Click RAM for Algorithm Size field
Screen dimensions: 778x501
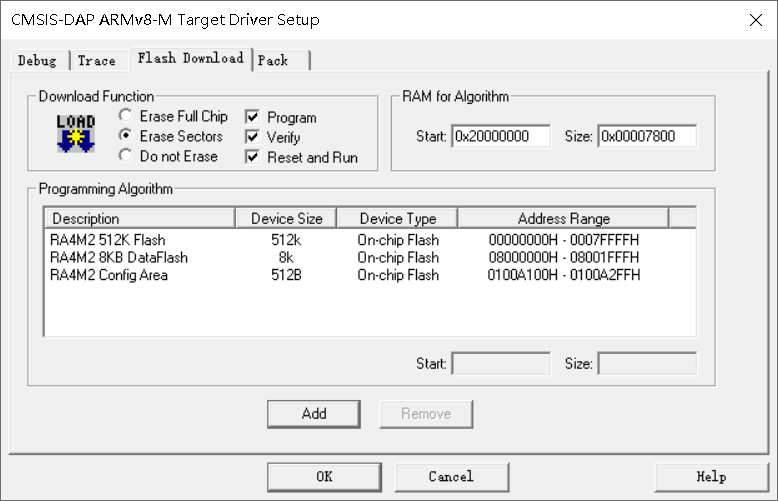coord(647,136)
